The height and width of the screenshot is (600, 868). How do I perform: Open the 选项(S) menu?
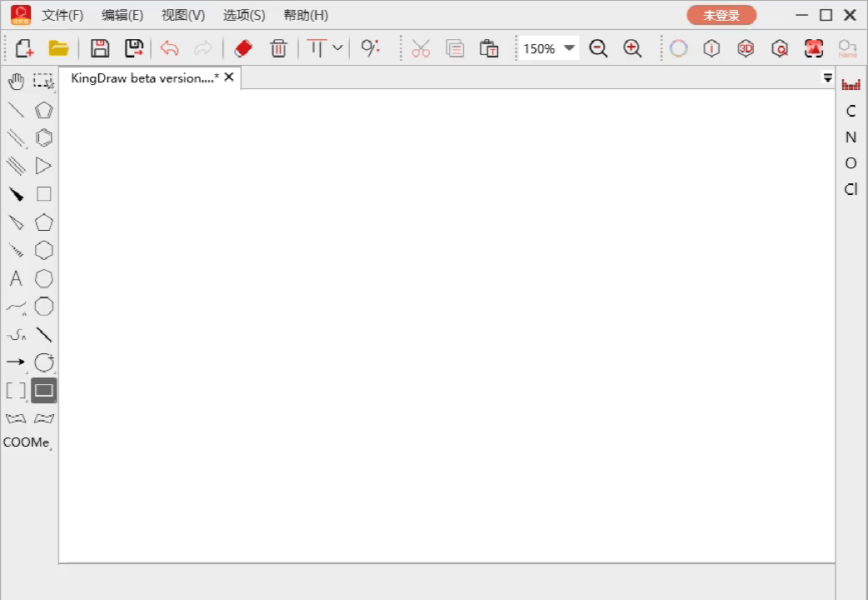pyautogui.click(x=244, y=16)
